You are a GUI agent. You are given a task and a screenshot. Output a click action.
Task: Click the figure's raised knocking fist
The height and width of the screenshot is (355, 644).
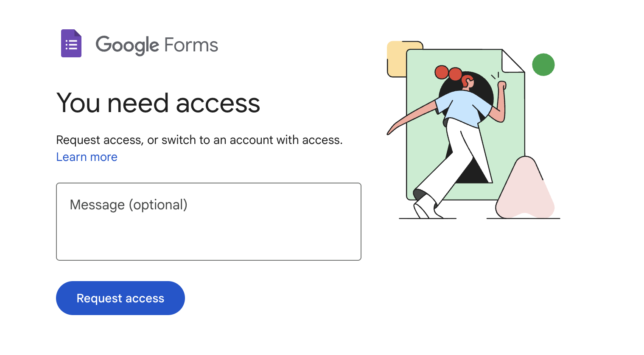point(502,85)
